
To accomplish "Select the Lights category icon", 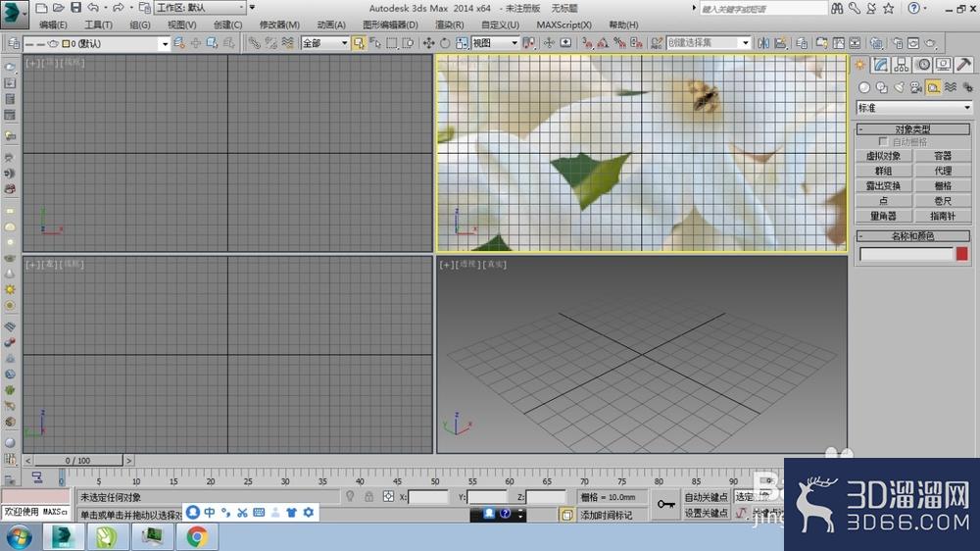I will click(899, 87).
